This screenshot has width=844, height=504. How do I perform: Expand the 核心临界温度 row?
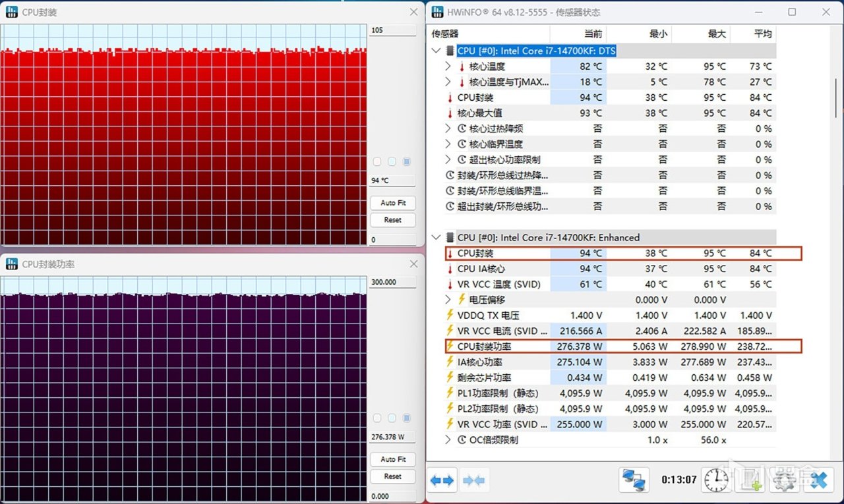448,144
